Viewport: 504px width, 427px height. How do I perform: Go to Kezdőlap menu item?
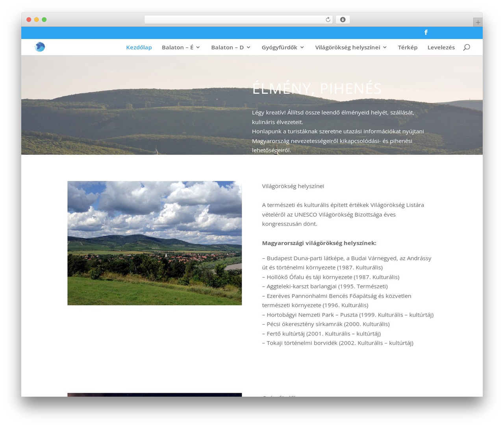[139, 47]
